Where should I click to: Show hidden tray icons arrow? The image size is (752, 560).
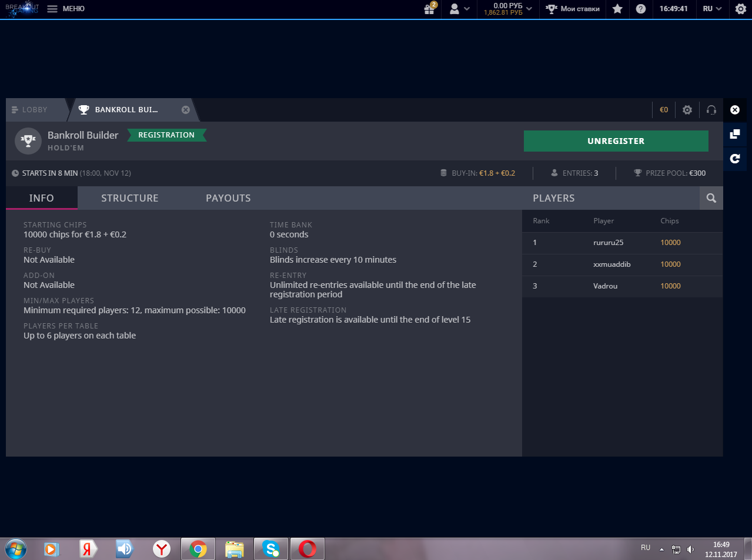point(661,549)
